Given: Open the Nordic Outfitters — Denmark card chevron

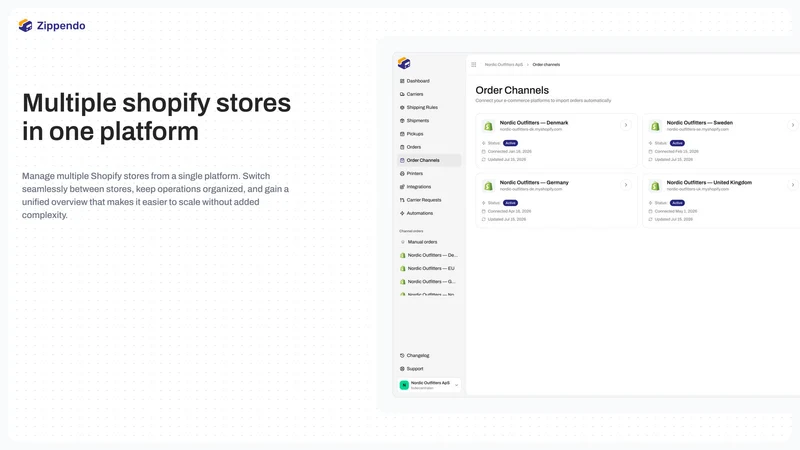Looking at the screenshot, I should (626, 125).
